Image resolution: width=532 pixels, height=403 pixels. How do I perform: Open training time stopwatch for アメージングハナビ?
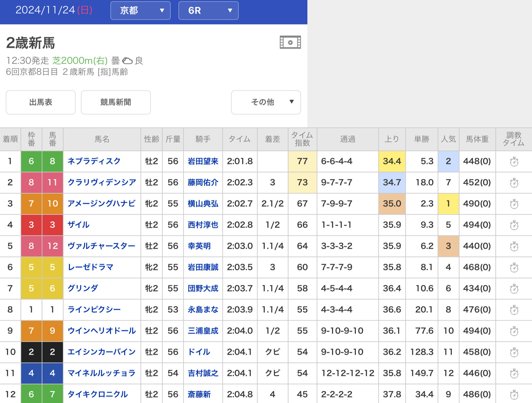pyautogui.click(x=514, y=204)
